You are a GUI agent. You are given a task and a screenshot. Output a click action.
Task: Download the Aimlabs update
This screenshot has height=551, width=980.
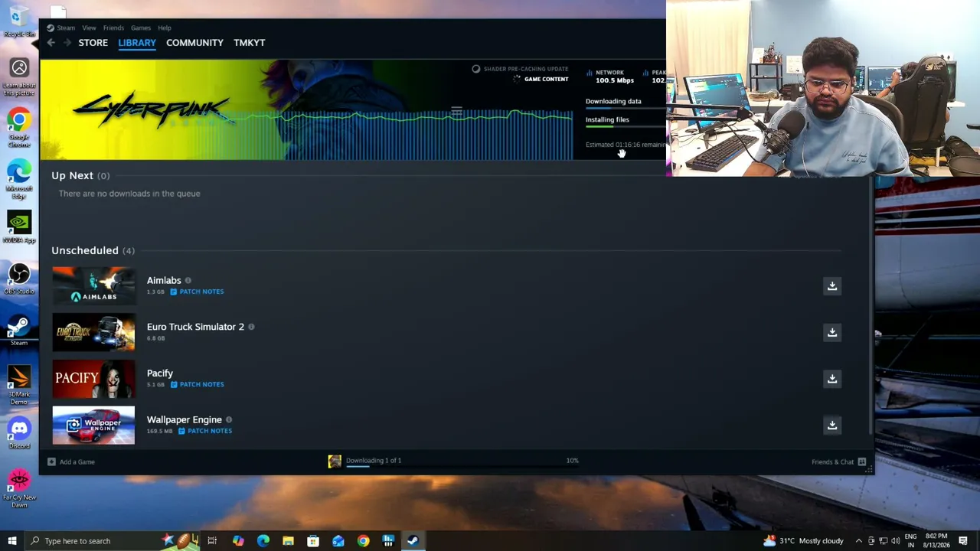[x=832, y=285]
